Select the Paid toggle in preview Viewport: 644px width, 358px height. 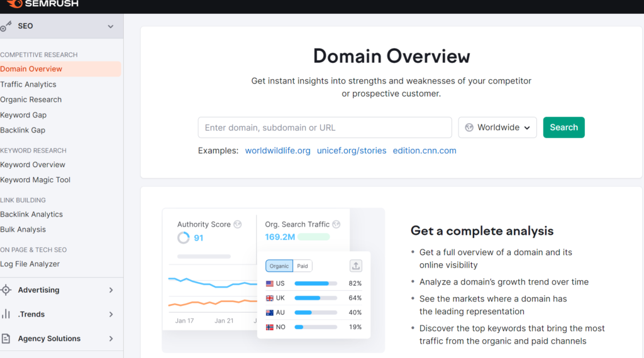coord(303,266)
